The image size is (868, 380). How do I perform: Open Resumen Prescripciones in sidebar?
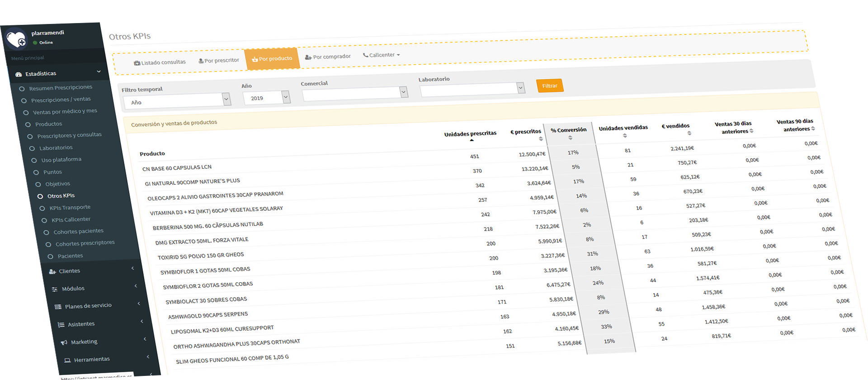[x=61, y=88]
